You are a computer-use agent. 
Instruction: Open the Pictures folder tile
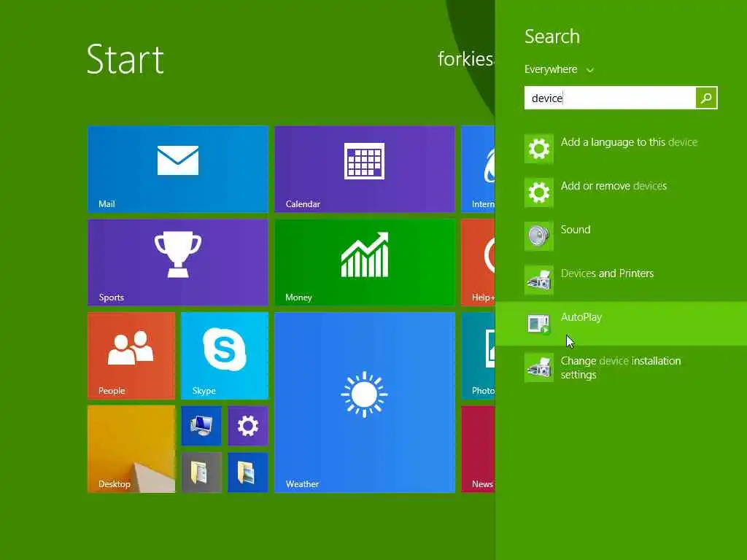point(248,472)
